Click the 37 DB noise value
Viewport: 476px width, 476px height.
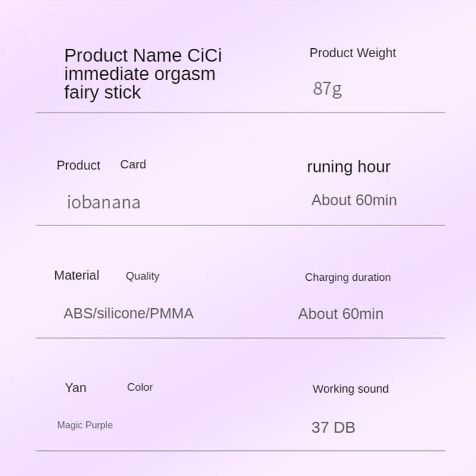333,427
